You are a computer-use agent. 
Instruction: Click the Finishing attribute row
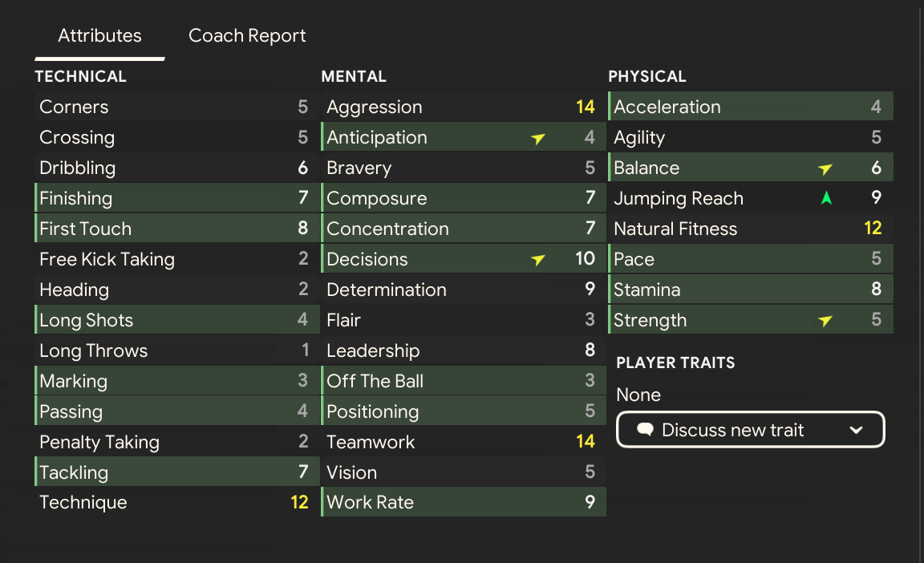point(176,198)
